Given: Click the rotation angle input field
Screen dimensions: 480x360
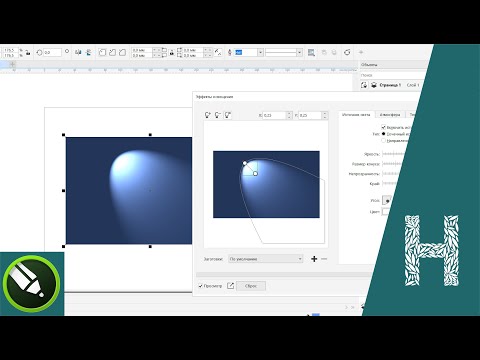Looking at the screenshot, I should coord(53,53).
